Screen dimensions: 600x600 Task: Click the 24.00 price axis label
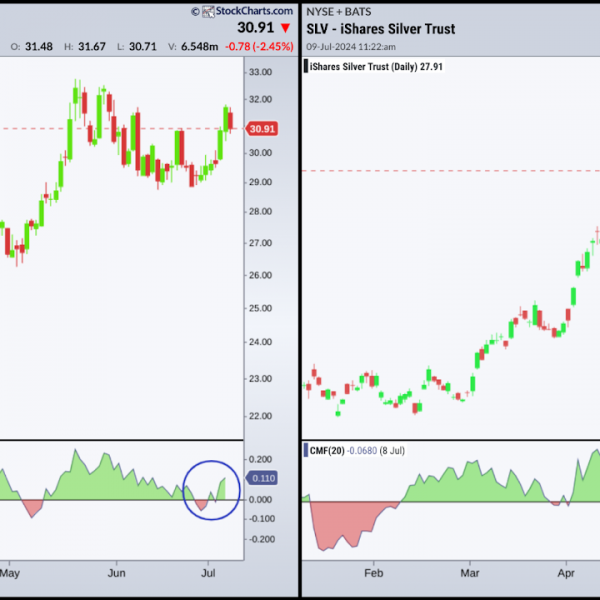(261, 342)
